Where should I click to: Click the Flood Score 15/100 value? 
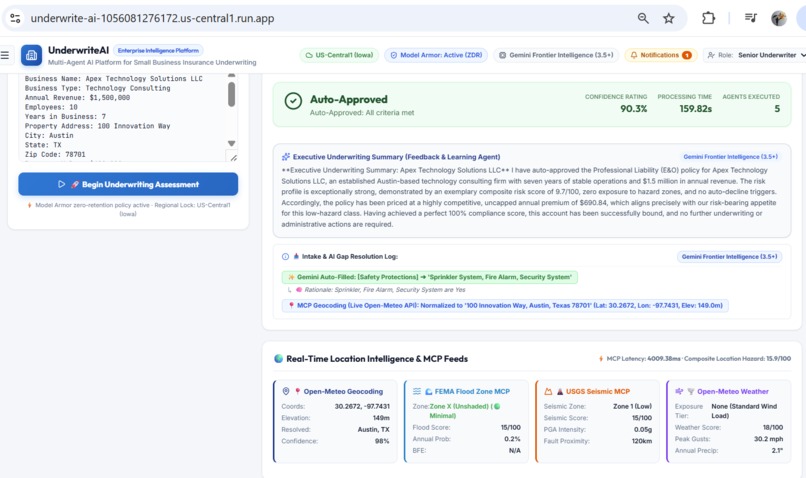pyautogui.click(x=510, y=427)
